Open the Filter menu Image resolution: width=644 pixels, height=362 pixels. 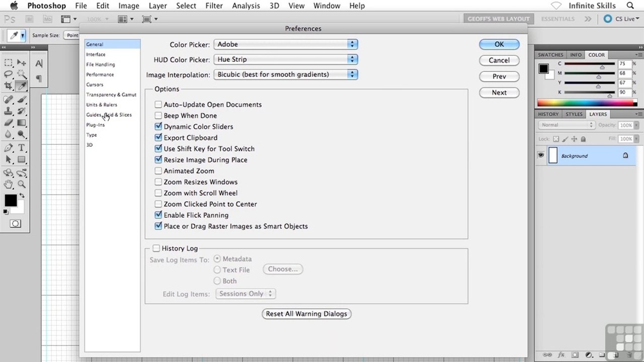214,6
